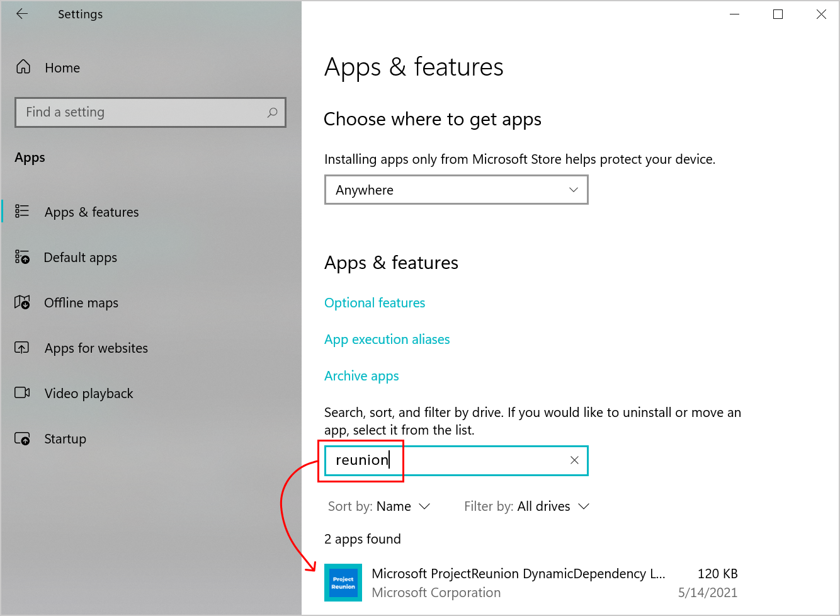Clear the reunion search with X
The width and height of the screenshot is (840, 616).
(574, 460)
